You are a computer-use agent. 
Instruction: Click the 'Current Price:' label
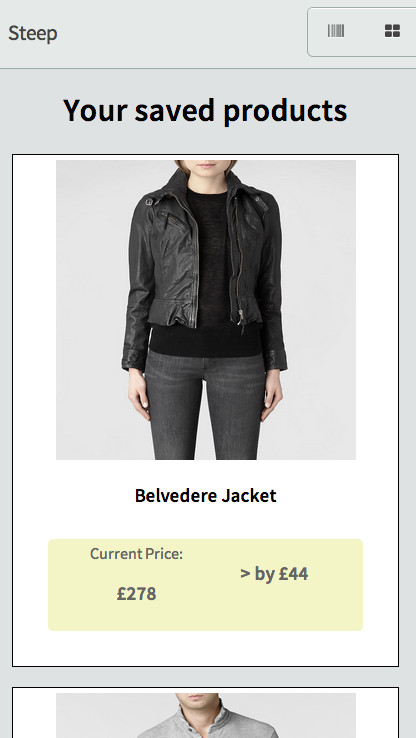tap(136, 554)
